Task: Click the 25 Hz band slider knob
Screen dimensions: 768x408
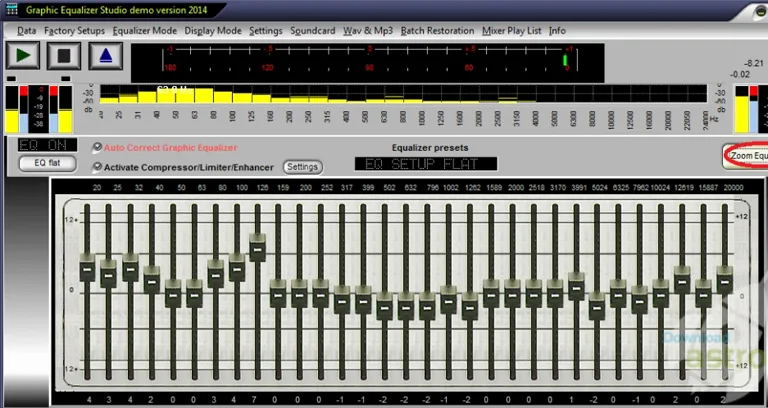Action: 109,274
